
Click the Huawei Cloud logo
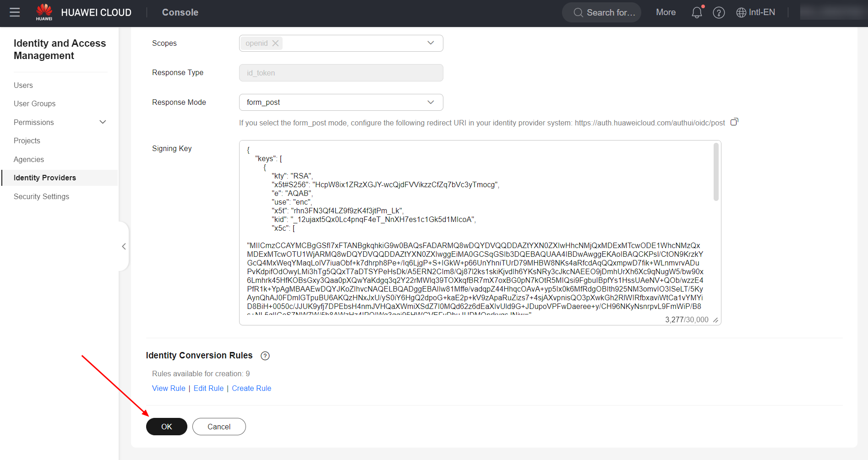point(44,12)
